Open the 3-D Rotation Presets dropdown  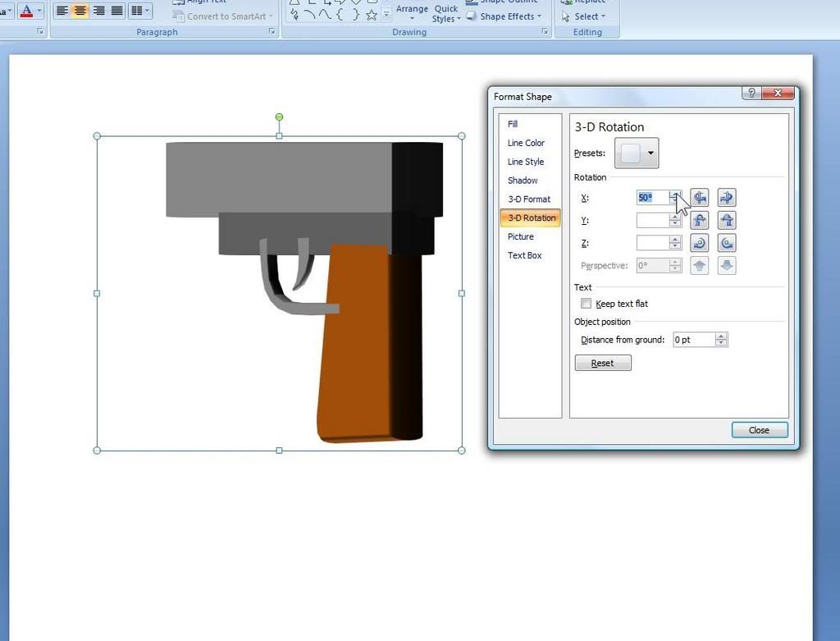[637, 153]
